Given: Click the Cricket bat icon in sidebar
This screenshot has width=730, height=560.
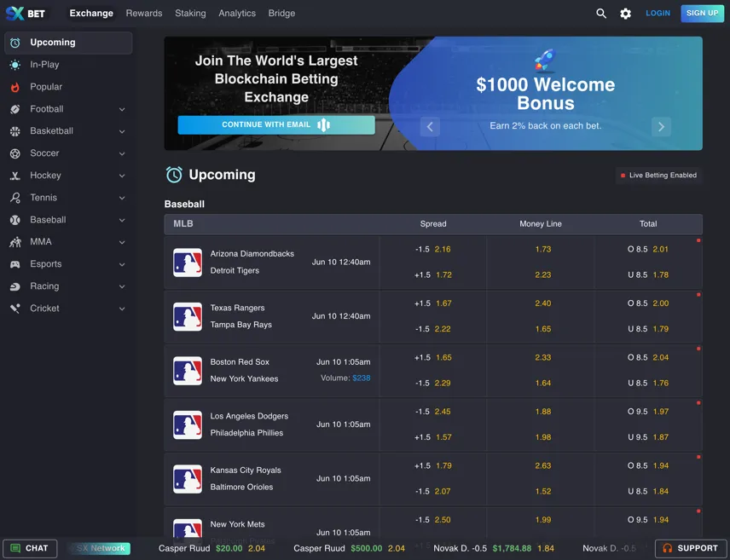Looking at the screenshot, I should [x=15, y=309].
